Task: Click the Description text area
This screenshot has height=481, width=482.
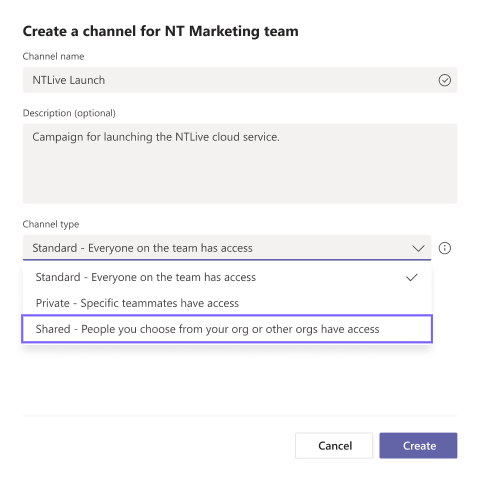Action: [x=240, y=164]
